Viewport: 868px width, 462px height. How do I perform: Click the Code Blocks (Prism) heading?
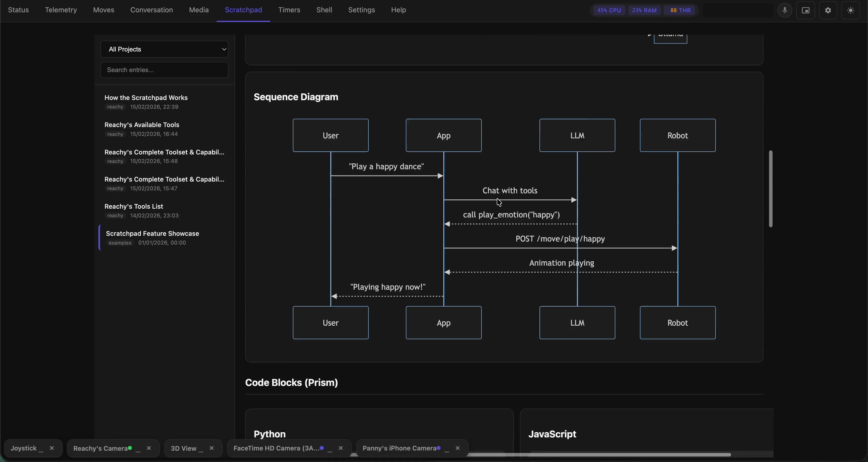(x=291, y=383)
